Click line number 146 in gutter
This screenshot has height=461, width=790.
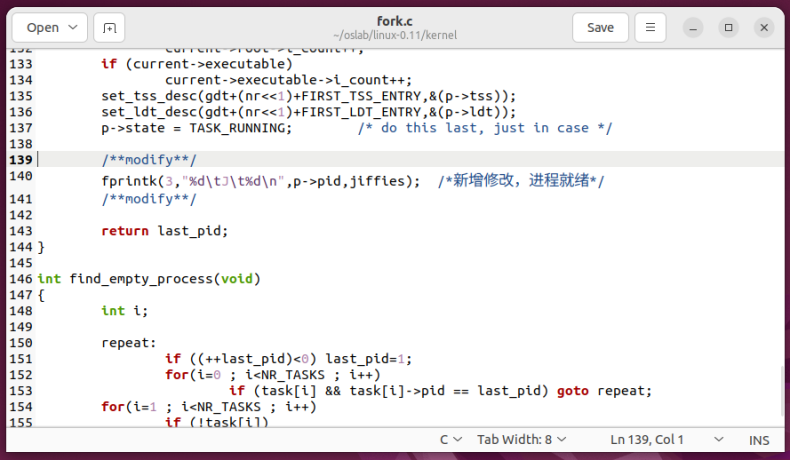pos(21,279)
